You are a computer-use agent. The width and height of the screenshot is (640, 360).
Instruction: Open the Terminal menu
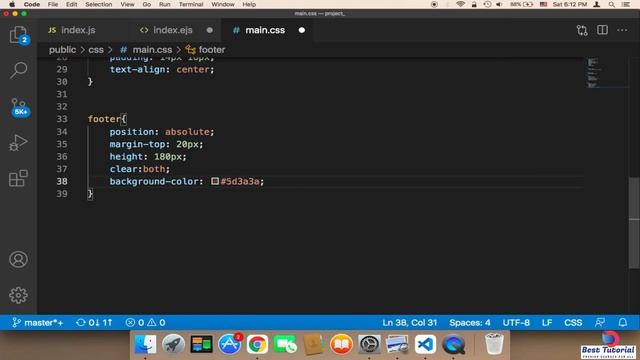[x=191, y=4]
